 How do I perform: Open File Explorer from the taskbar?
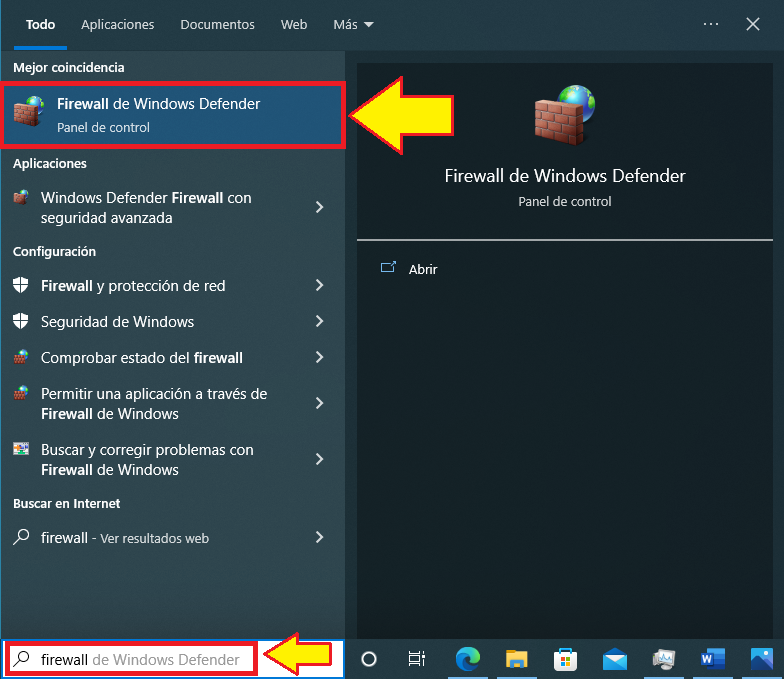pos(516,659)
